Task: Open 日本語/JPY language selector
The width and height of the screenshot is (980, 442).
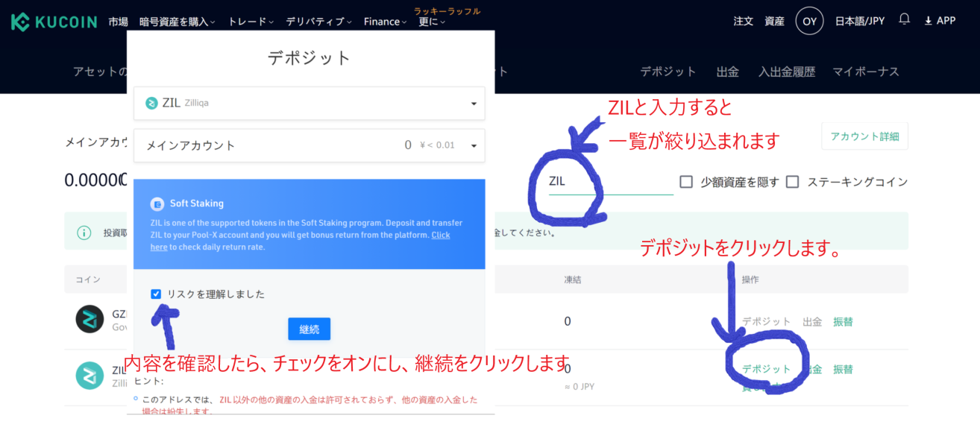Action: tap(860, 21)
